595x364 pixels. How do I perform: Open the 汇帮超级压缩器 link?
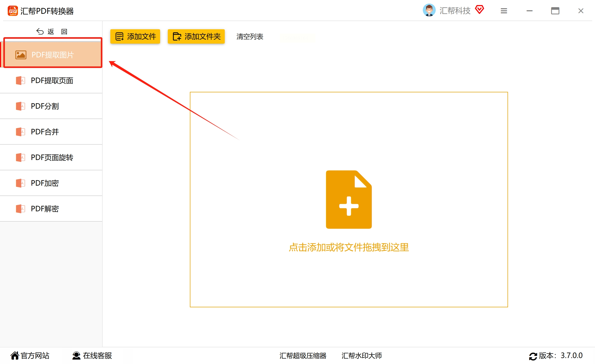[303, 356]
